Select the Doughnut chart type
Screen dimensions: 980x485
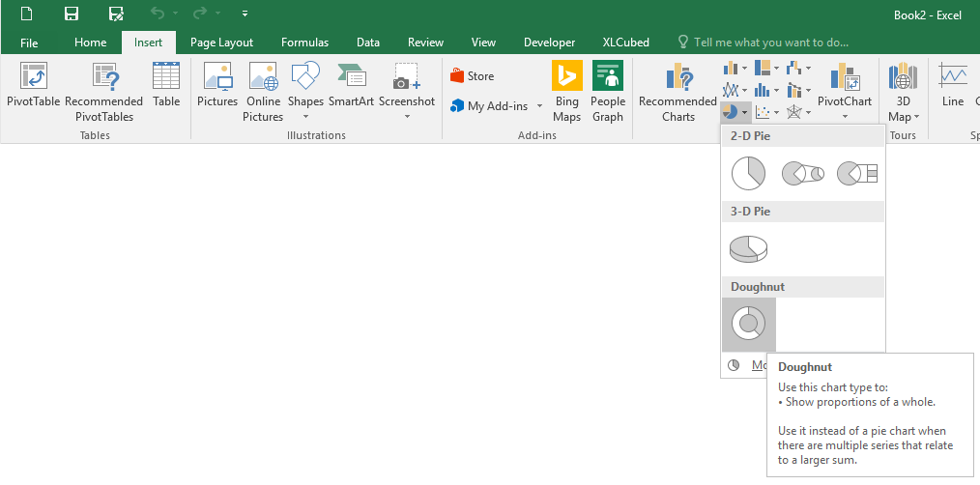748,324
